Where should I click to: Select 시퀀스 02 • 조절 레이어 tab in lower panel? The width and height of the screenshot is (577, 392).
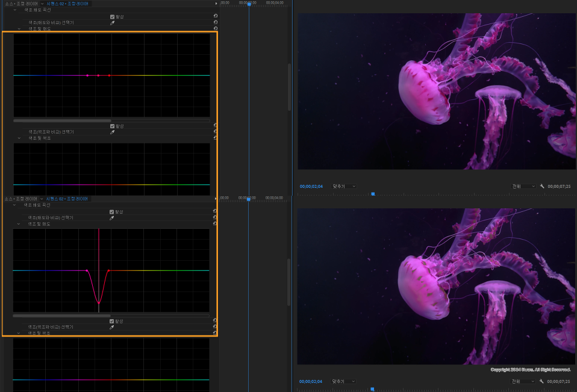[x=67, y=199]
